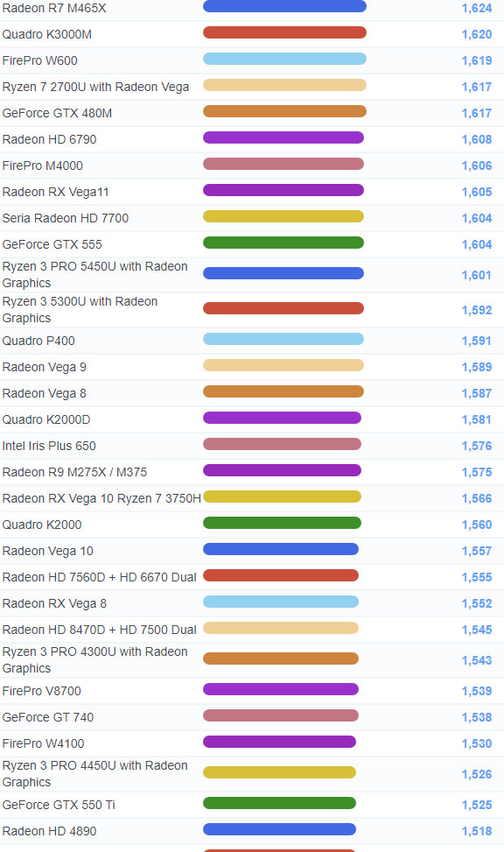Click the score 1,552
The height and width of the screenshot is (852, 504).
[477, 603]
